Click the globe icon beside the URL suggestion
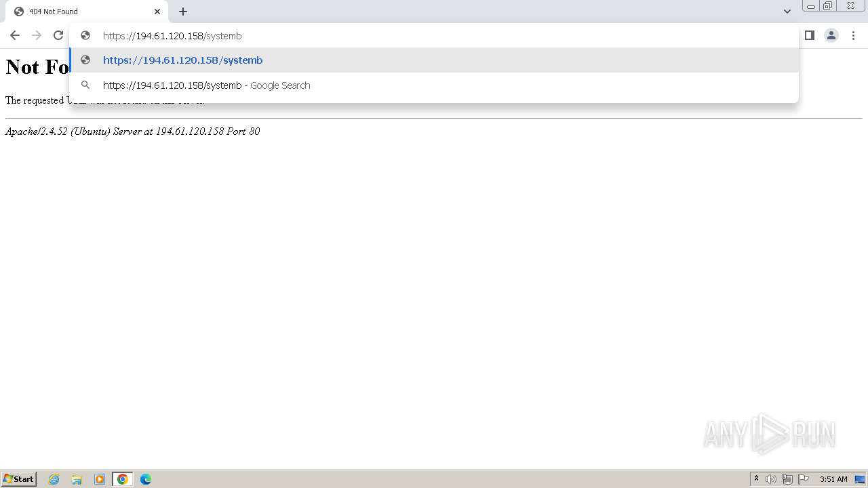This screenshot has width=868, height=488. 85,60
